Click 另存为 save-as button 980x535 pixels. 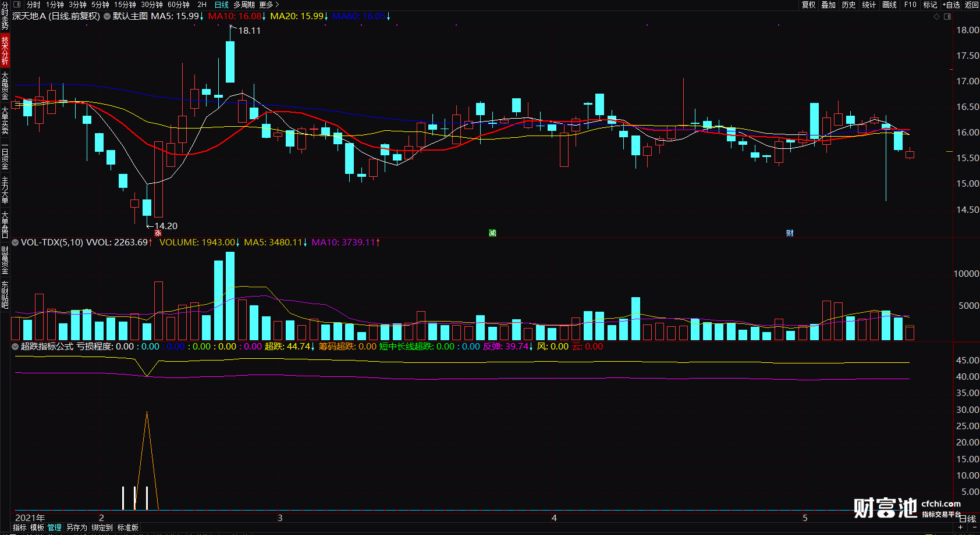(76, 528)
